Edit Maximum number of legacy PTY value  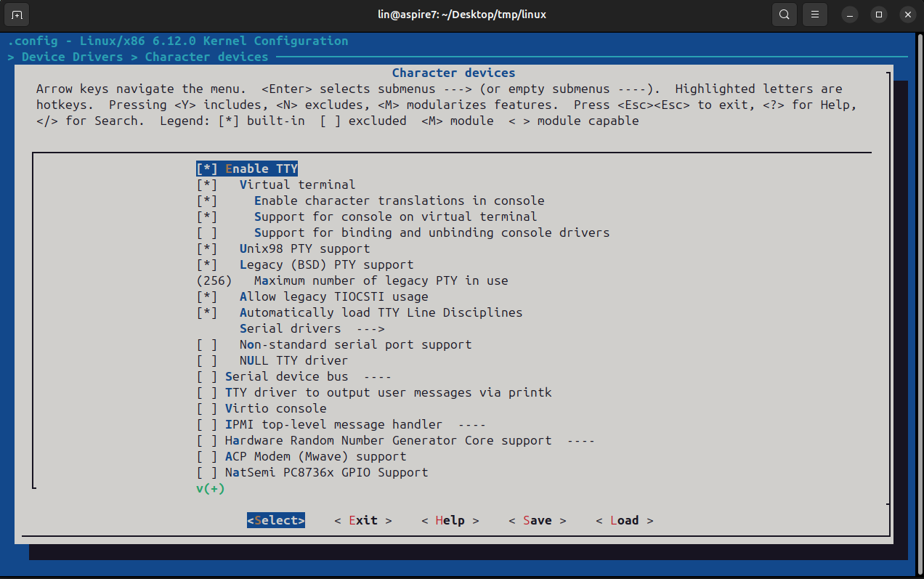point(352,280)
